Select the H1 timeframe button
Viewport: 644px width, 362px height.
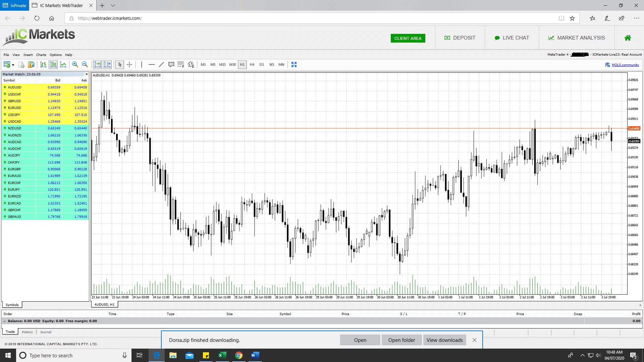coord(243,65)
